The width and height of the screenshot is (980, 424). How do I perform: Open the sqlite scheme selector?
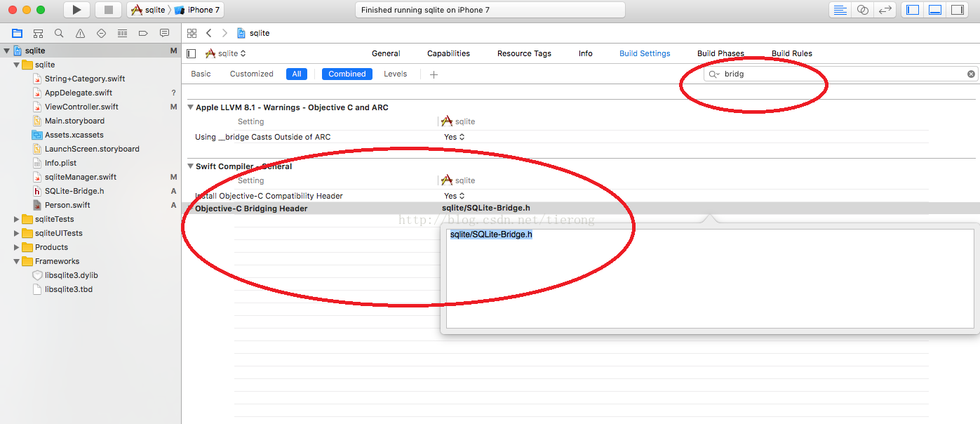[149, 10]
